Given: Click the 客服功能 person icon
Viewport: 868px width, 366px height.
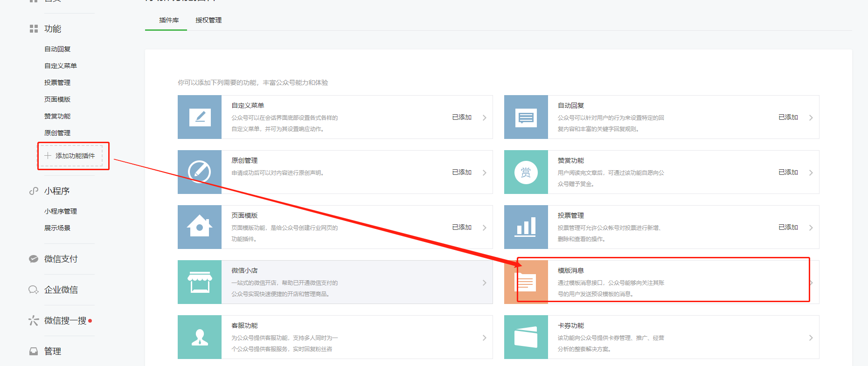Looking at the screenshot, I should click(200, 337).
